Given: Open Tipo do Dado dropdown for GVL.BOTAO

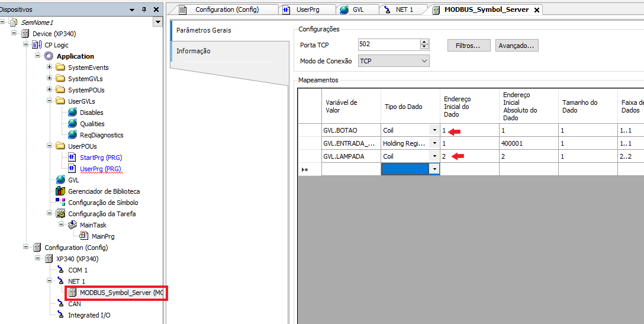Looking at the screenshot, I should pos(434,130).
